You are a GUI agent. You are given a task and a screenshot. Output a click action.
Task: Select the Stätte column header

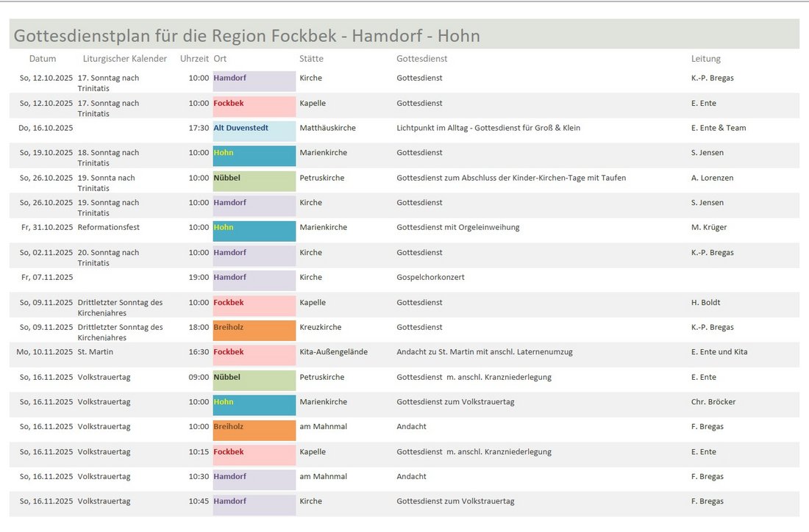(x=311, y=59)
